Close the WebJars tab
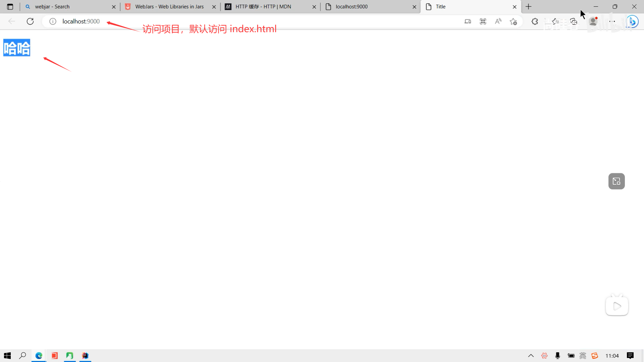Image resolution: width=644 pixels, height=362 pixels. coord(214,7)
